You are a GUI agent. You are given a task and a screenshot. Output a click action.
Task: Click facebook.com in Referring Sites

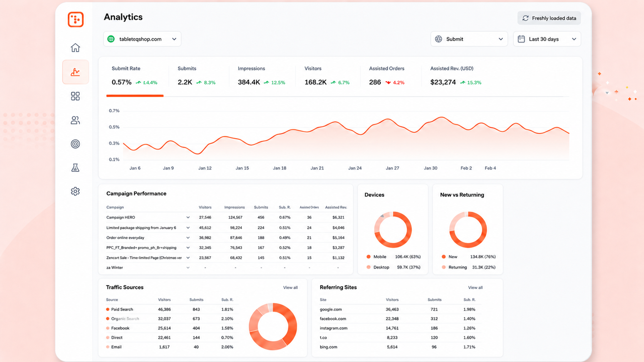click(333, 319)
